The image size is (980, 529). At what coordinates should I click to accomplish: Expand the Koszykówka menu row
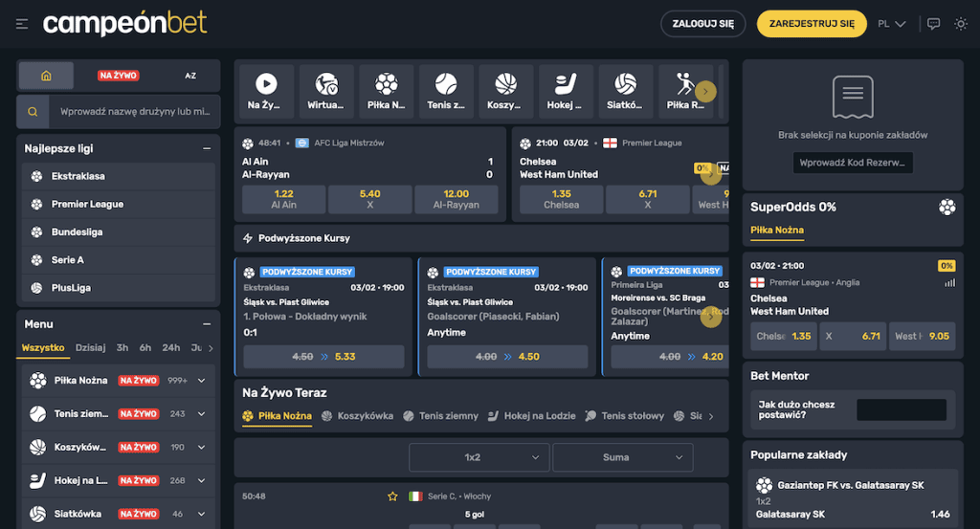tap(201, 447)
